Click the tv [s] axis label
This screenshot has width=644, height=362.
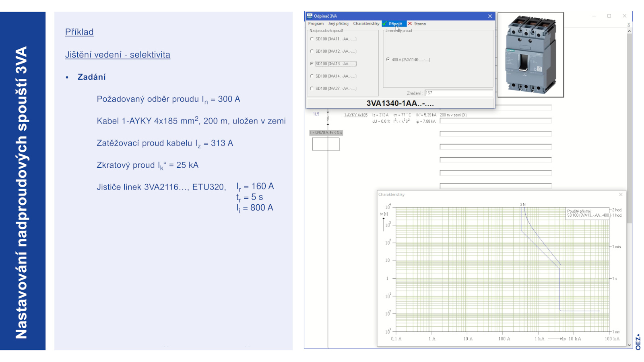point(384,214)
